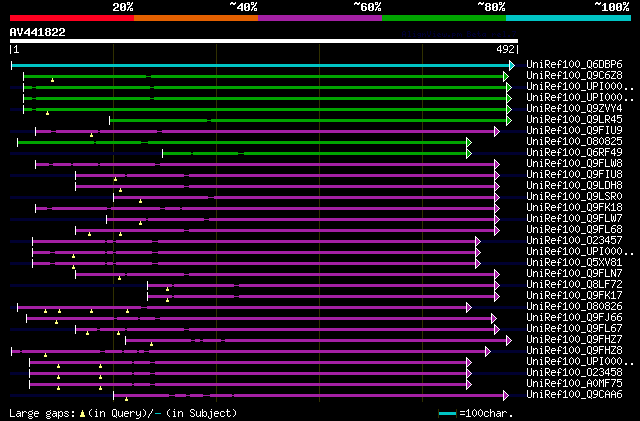Select the UniRef100_Q9CAA6 label
This screenshot has width=640, height=421.
574,395
